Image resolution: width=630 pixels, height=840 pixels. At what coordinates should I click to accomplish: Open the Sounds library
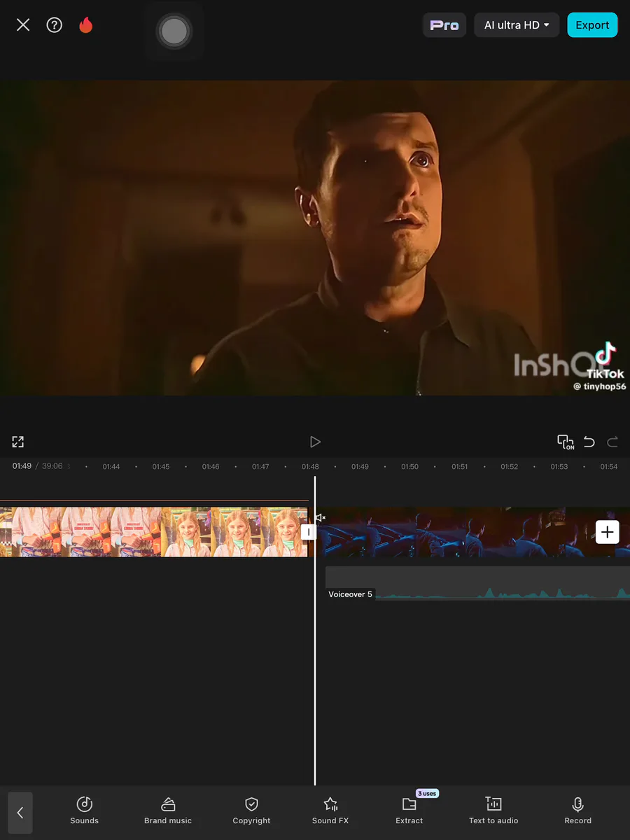84,811
